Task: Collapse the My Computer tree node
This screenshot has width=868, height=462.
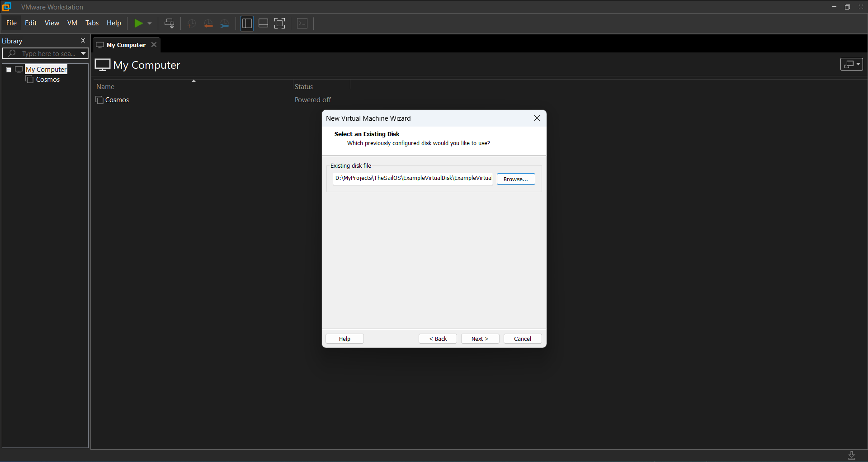Action: (9, 70)
